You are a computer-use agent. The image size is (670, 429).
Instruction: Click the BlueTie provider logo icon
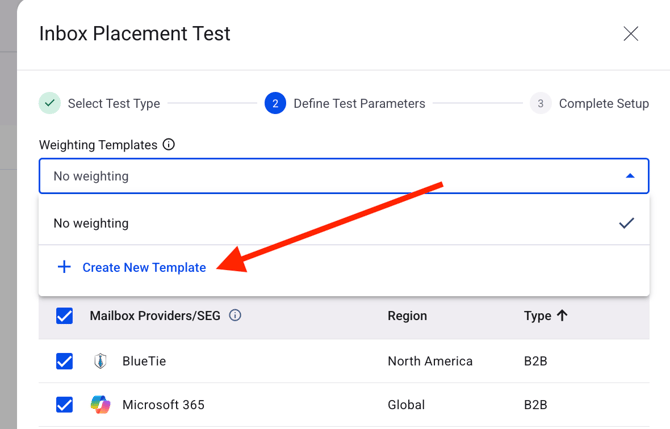100,361
